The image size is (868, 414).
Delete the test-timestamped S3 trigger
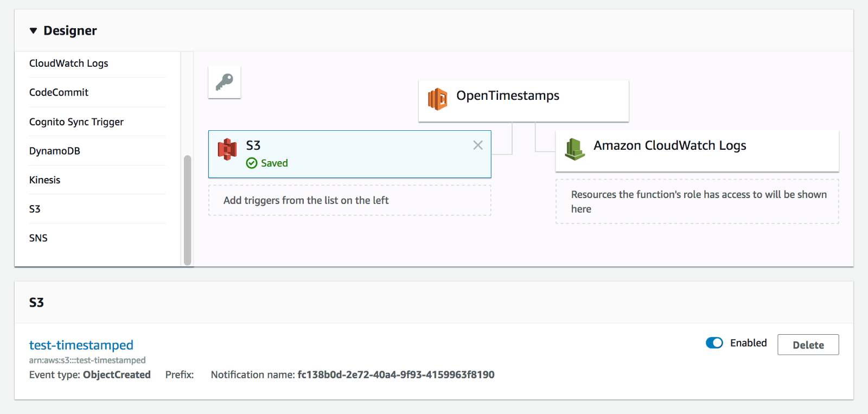808,345
